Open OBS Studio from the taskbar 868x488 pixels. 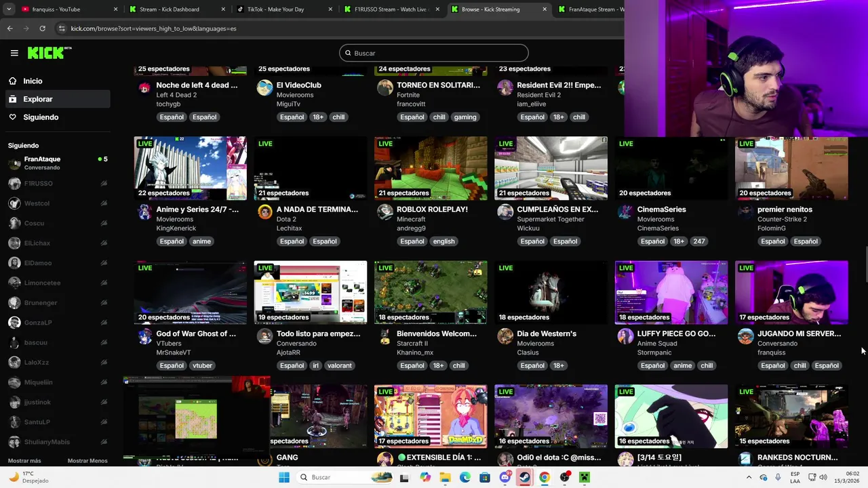(564, 477)
